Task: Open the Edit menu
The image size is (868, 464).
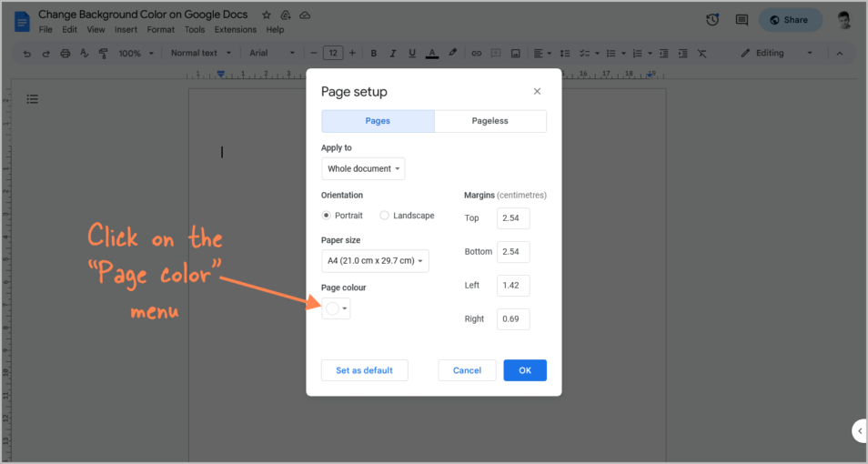Action: pos(69,29)
